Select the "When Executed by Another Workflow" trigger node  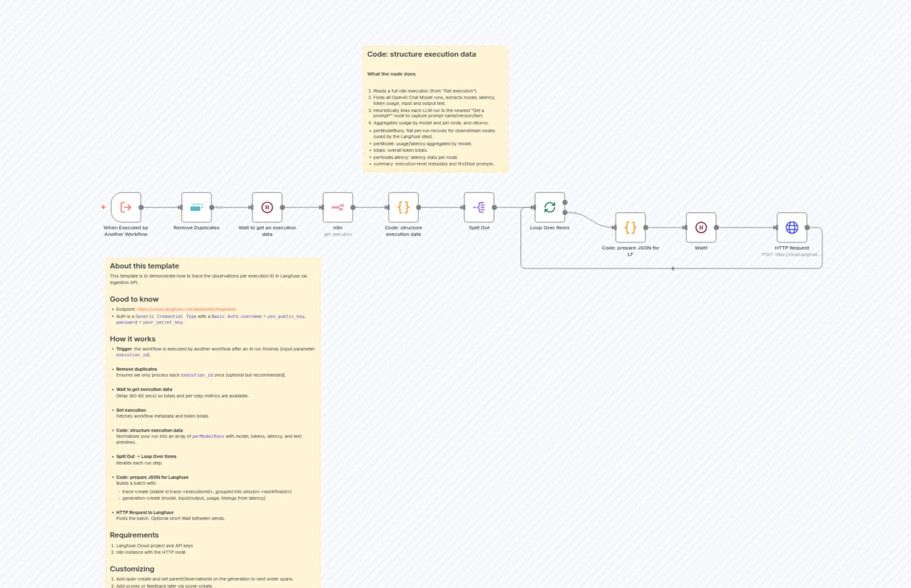(126, 207)
